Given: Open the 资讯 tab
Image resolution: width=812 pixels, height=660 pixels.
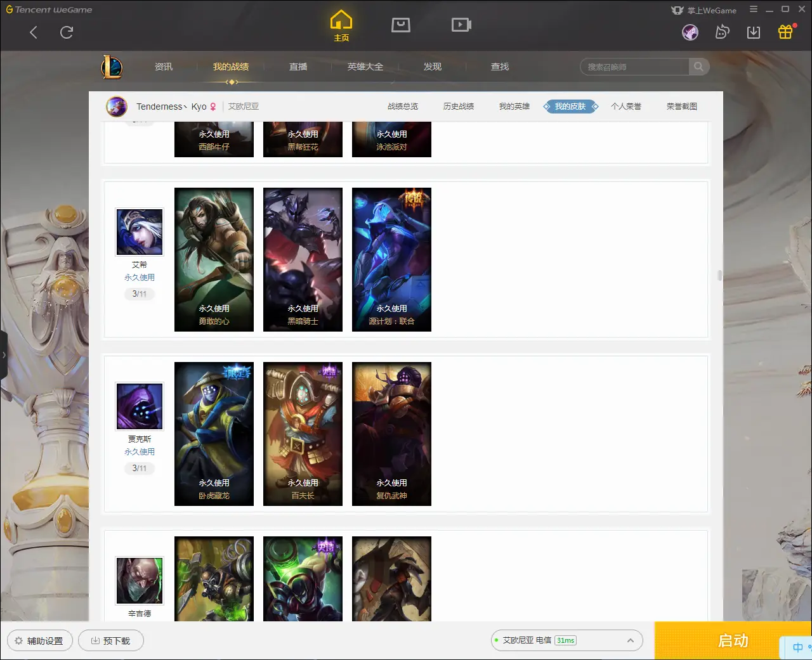Looking at the screenshot, I should click(163, 67).
